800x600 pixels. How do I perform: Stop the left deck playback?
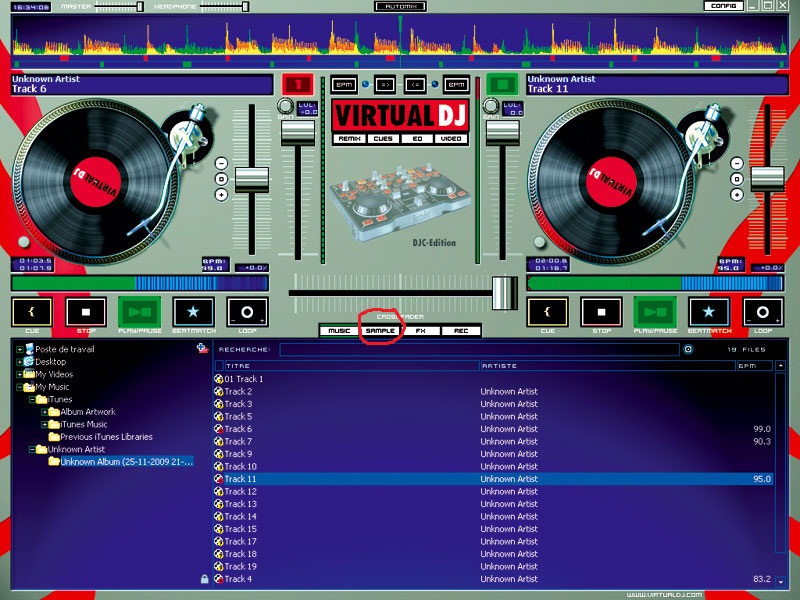(x=86, y=312)
